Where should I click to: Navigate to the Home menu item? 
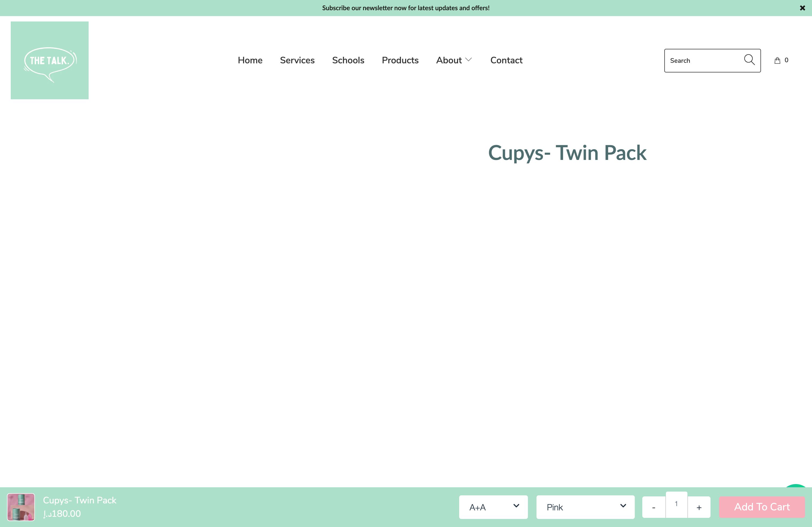(250, 60)
